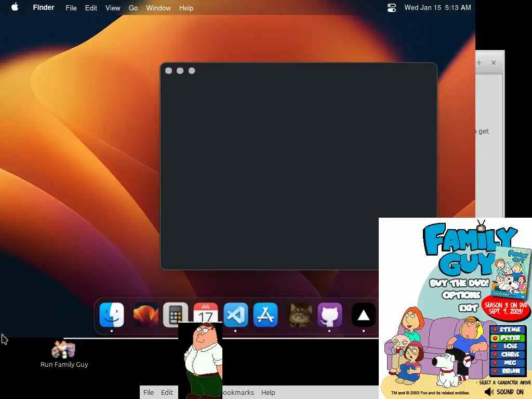Click the first gray dot of dark window
This screenshot has width=532, height=399.
(168, 71)
